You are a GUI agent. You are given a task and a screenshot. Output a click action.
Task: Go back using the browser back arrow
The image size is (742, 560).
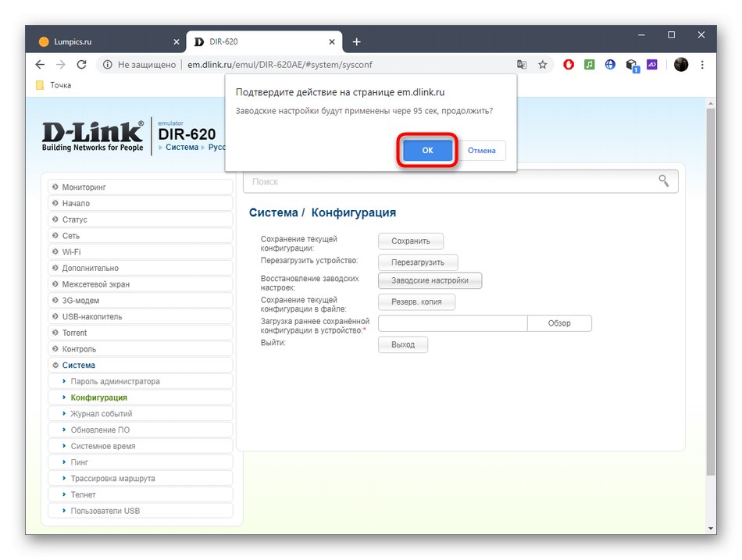(40, 64)
